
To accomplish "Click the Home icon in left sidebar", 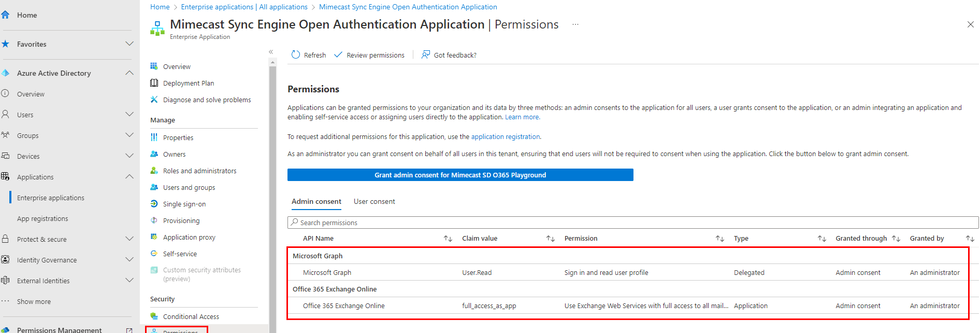I will (6, 15).
